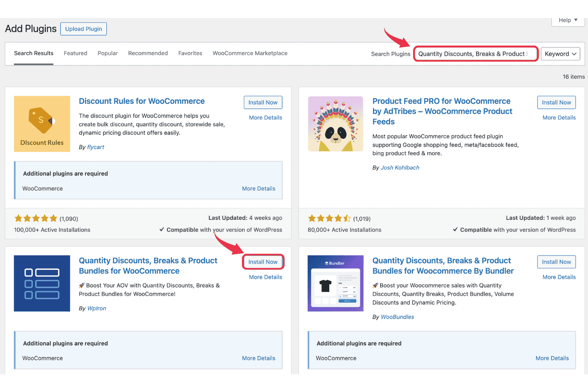Screen dimensions: 588x392
Task: Open the flycart author link
Action: (x=95, y=147)
